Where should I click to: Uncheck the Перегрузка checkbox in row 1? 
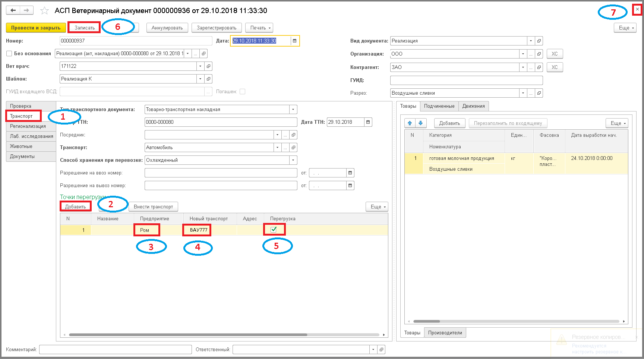(274, 230)
